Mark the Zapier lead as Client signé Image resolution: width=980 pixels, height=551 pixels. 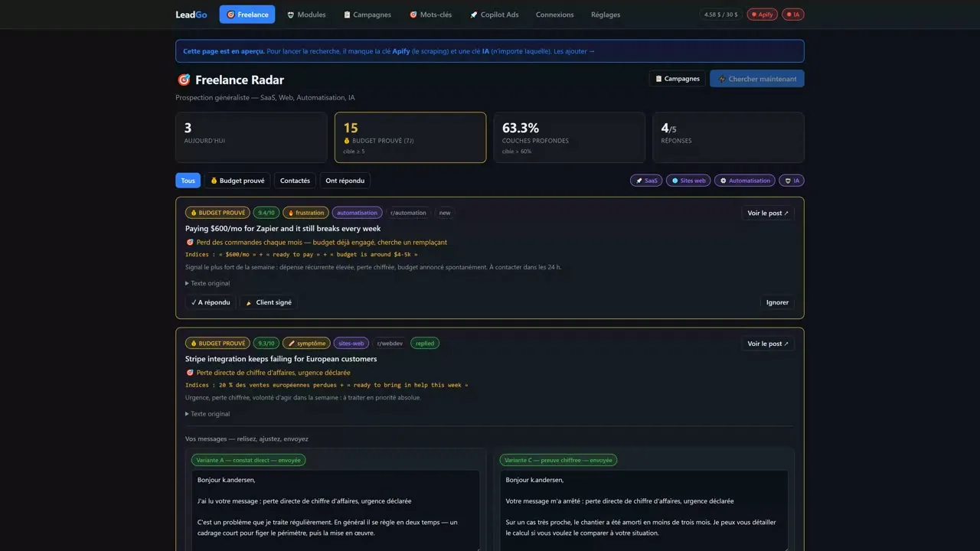pos(269,302)
